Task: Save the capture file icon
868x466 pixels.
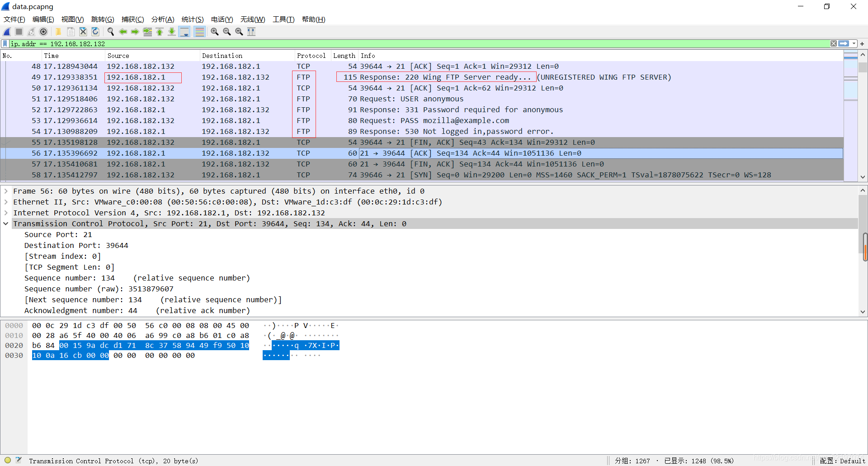Action: (71, 32)
